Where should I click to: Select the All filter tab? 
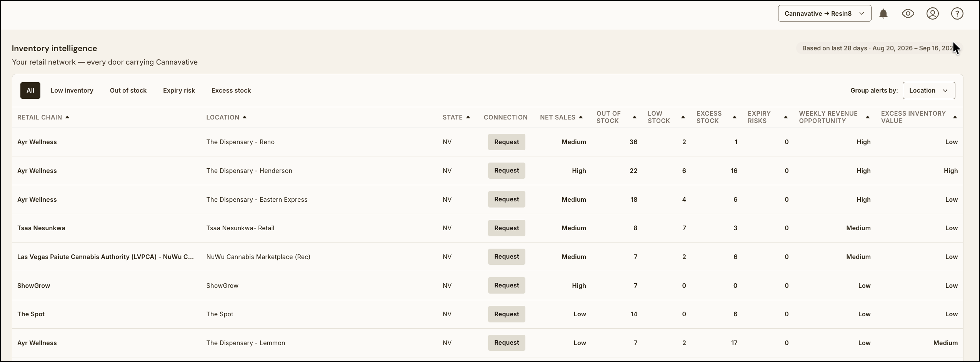30,90
